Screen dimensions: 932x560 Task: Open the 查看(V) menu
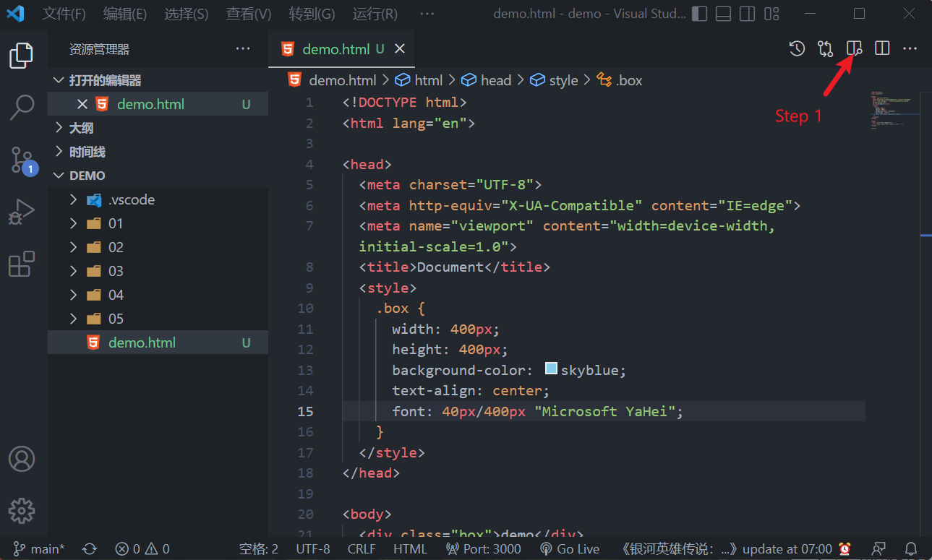pyautogui.click(x=248, y=13)
